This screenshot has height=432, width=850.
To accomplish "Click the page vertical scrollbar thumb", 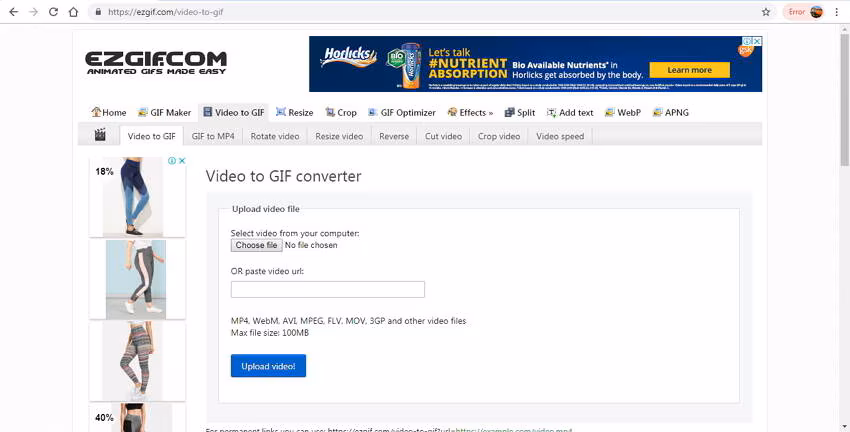I will point(845,99).
